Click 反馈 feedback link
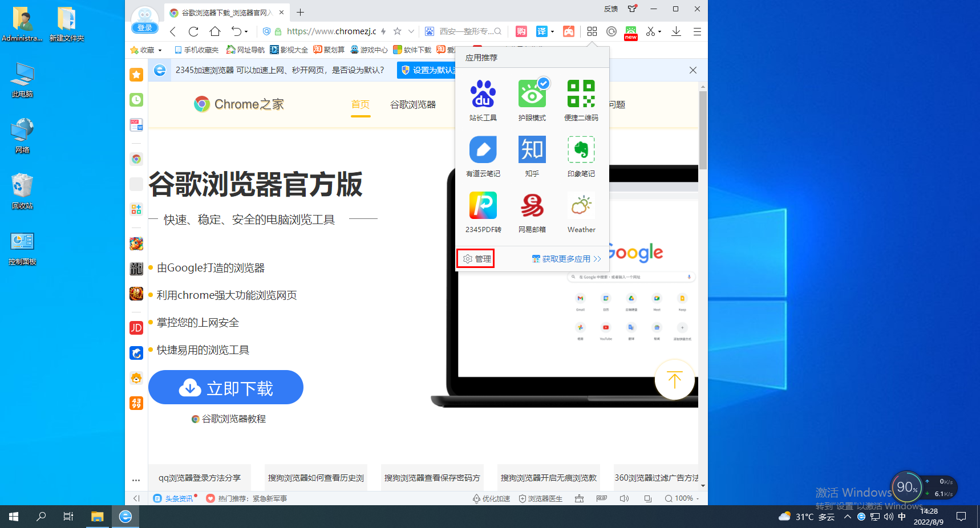 click(611, 9)
